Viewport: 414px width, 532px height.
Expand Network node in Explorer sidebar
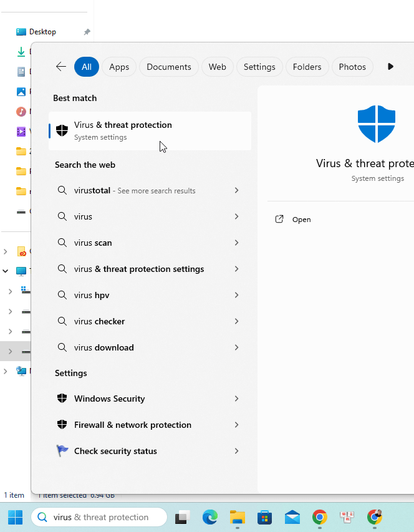tap(6, 371)
